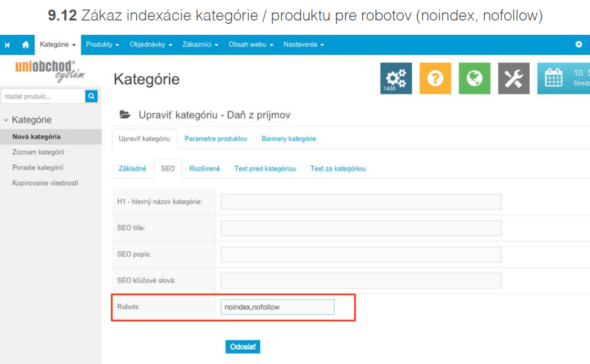Image resolution: width=590 pixels, height=364 pixels.
Task: Click the home icon in top bar
Action: click(26, 45)
